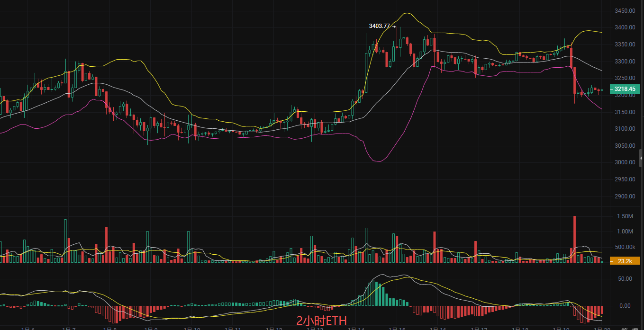Click the 0.00 MACD axis label

pyautogui.click(x=625, y=306)
